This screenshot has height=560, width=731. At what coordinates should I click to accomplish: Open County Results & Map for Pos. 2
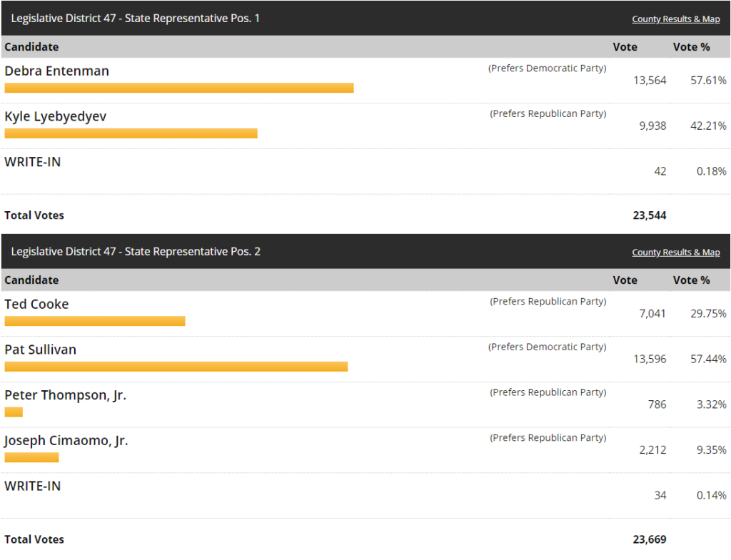(x=675, y=253)
